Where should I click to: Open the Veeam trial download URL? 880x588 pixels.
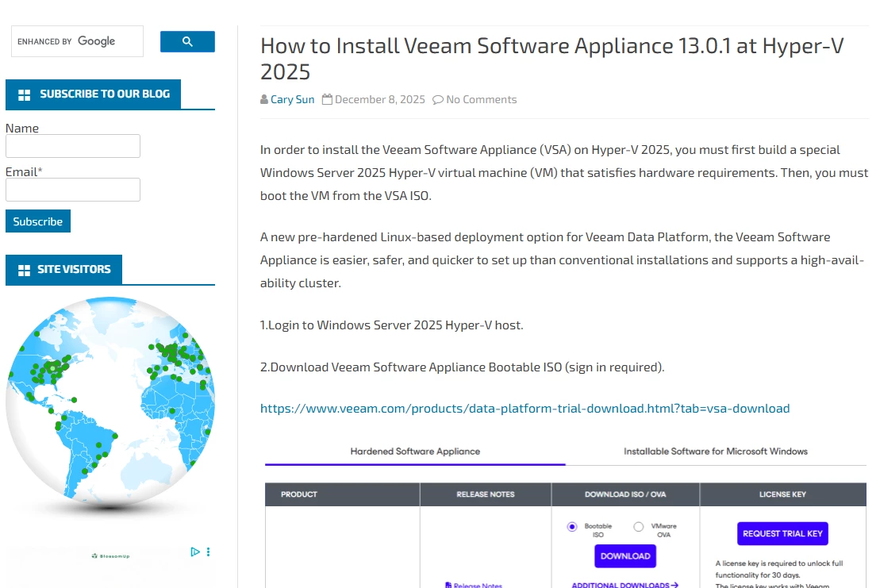(525, 409)
